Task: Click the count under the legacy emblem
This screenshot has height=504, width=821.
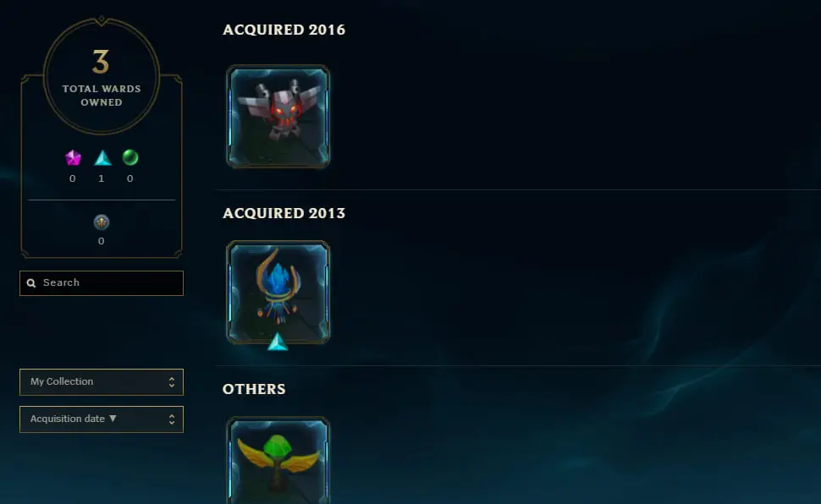Action: pos(101,241)
